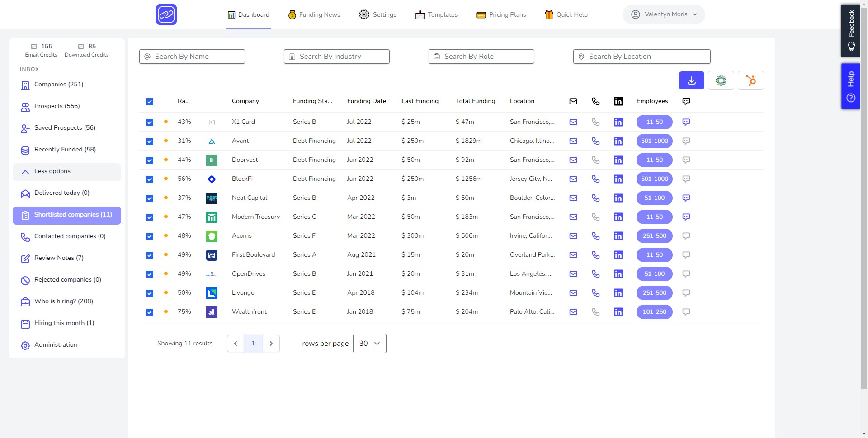This screenshot has width=868, height=438.
Task: Open Companies (251) in sidebar
Action: point(67,85)
